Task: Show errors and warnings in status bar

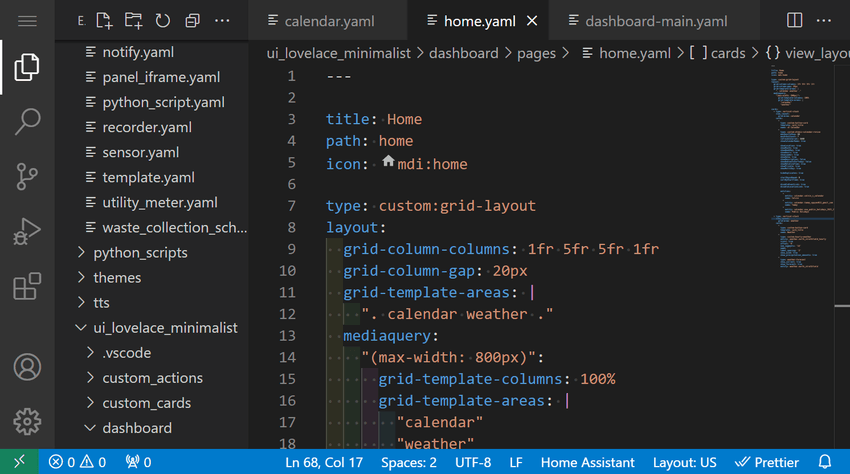Action: coord(78,462)
